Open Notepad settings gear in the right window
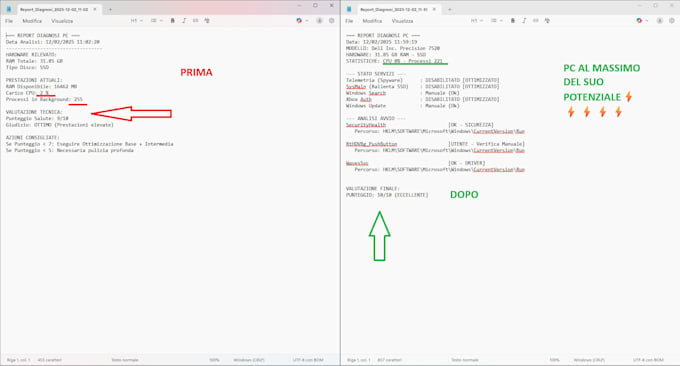 672,21
